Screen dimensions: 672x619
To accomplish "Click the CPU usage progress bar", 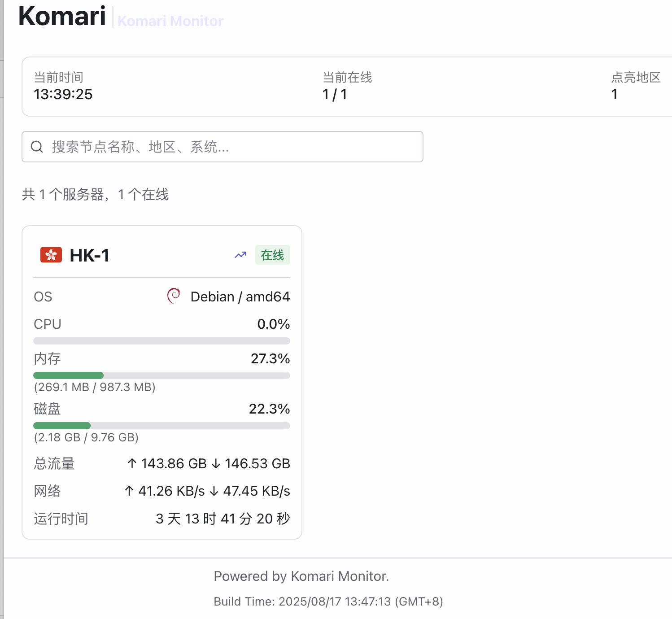I will click(161, 341).
